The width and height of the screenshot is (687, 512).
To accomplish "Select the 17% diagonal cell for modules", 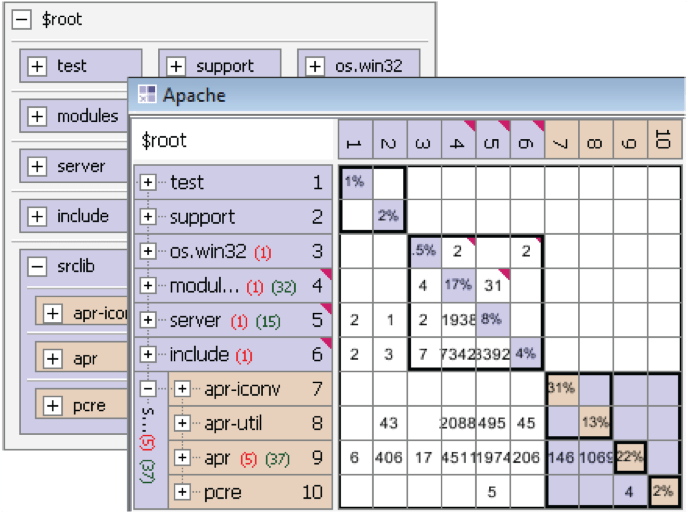I will click(458, 286).
